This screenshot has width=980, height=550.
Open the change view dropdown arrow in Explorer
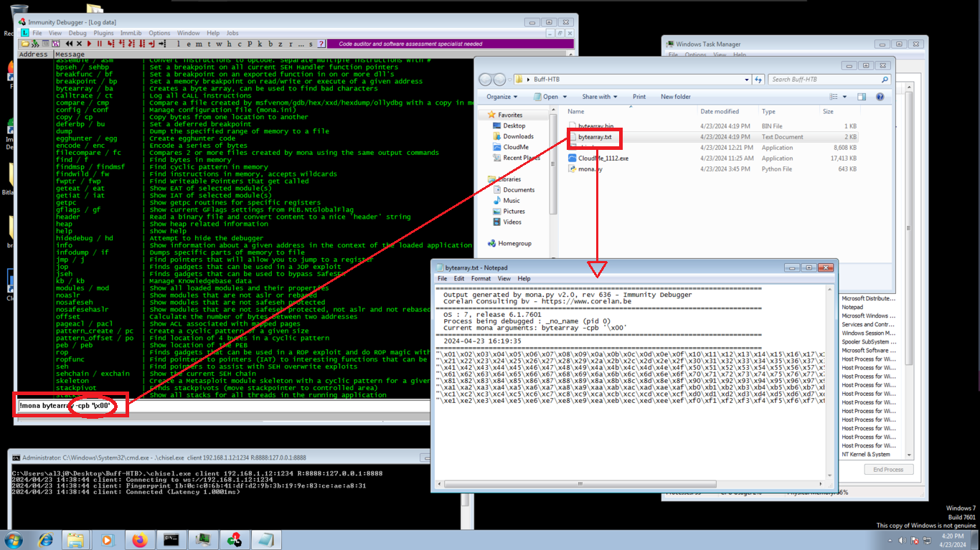[x=844, y=97]
